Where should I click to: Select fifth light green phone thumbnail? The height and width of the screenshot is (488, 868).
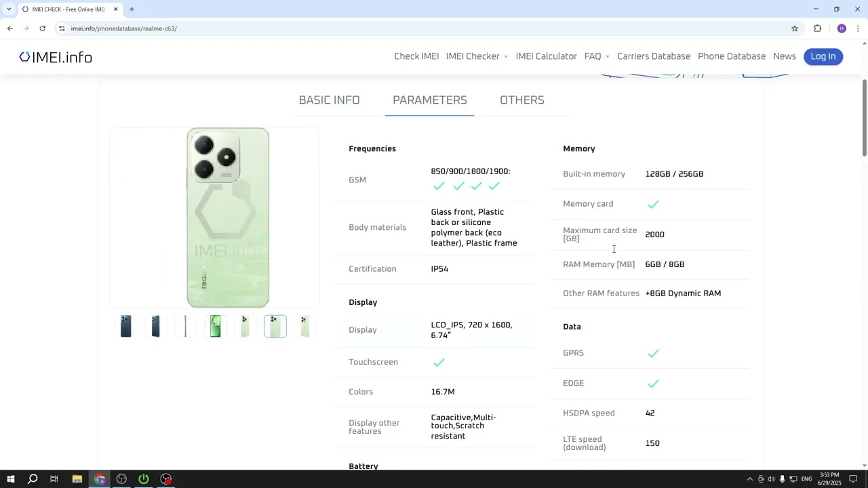(x=245, y=326)
